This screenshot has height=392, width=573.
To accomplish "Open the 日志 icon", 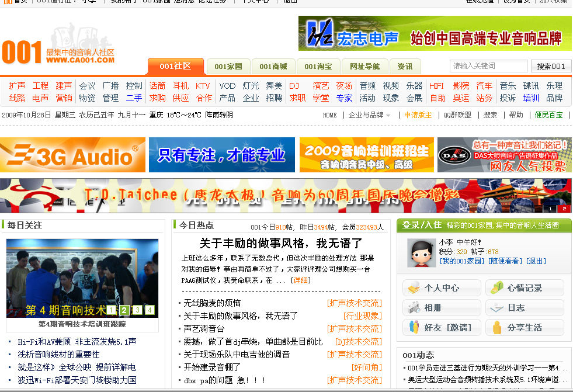I will point(497,308).
